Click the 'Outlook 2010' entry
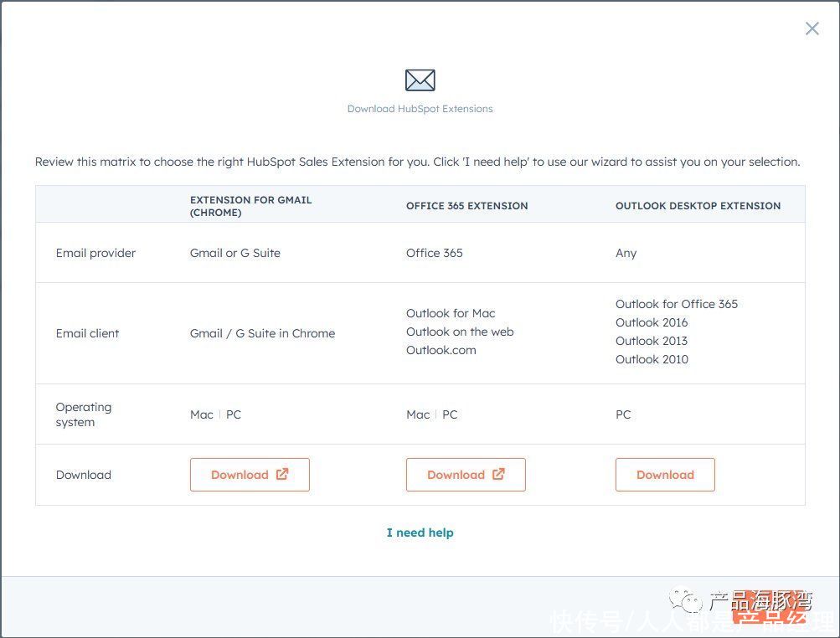The image size is (840, 638). point(652,359)
